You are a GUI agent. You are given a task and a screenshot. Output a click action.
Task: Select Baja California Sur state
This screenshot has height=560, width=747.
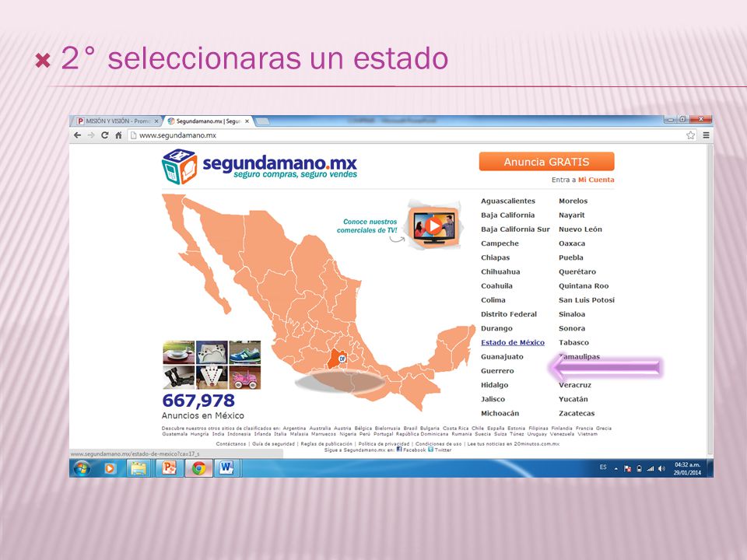[515, 229]
